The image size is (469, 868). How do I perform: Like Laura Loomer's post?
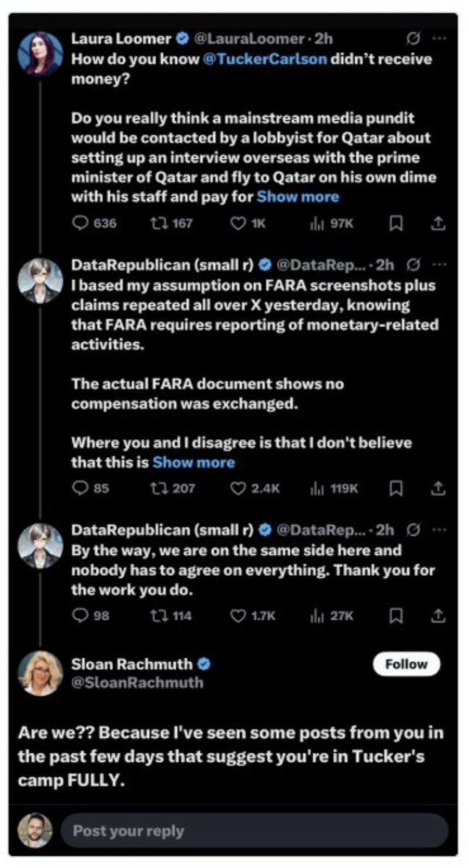[x=239, y=223]
